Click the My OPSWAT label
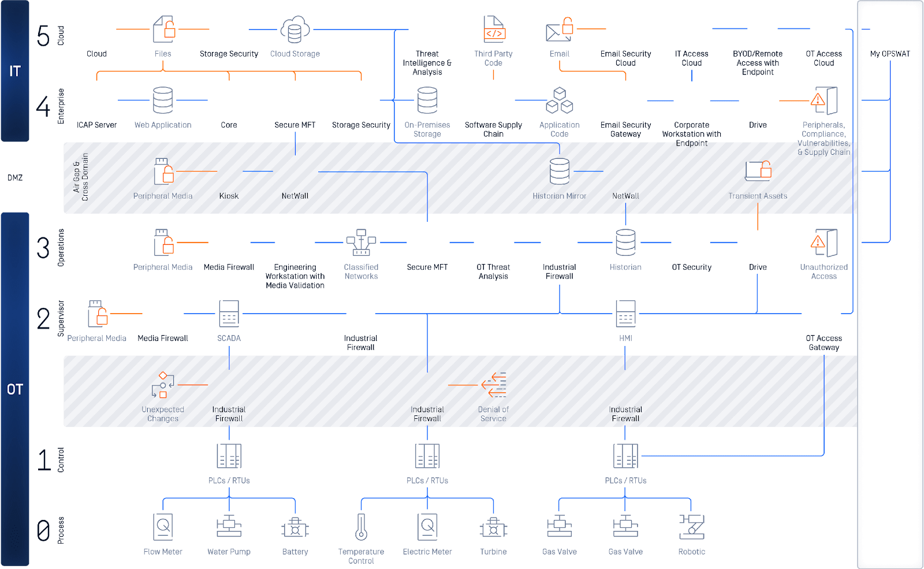Image resolution: width=924 pixels, height=569 pixels. [x=890, y=54]
